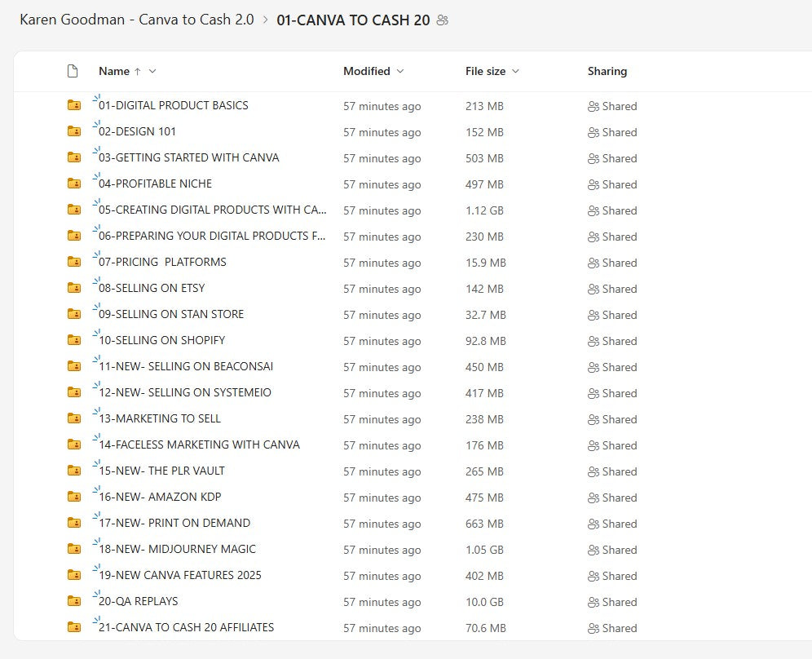Click the Shared people icon for 18-NEW- MIDJOURNEY MAGIC
Viewport: 812px width, 659px height.
(594, 550)
